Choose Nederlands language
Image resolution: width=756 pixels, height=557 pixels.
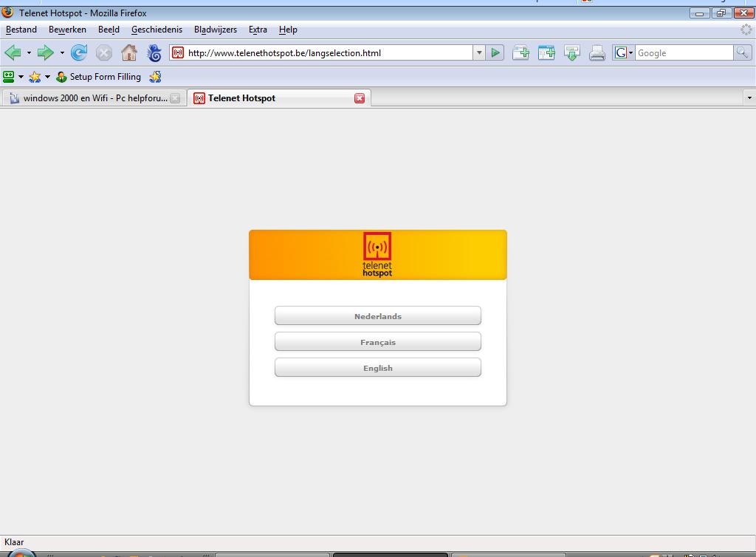[x=378, y=316]
